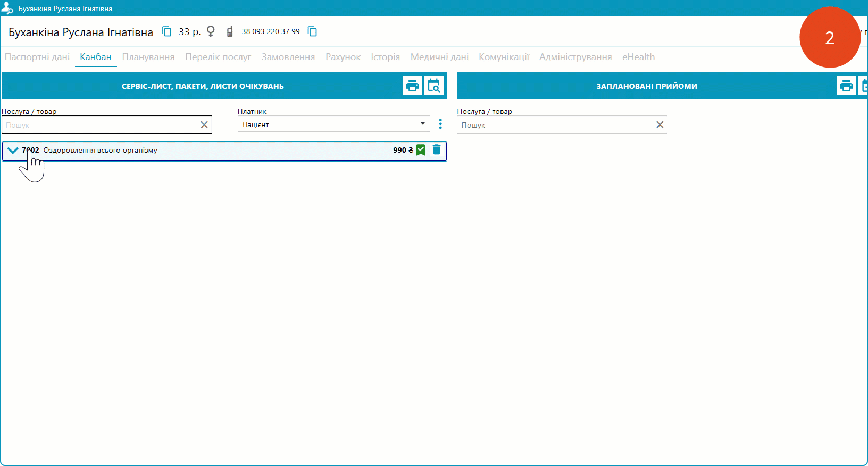Switch to Паспортні дані tab
The height and width of the screenshot is (466, 868).
(37, 57)
